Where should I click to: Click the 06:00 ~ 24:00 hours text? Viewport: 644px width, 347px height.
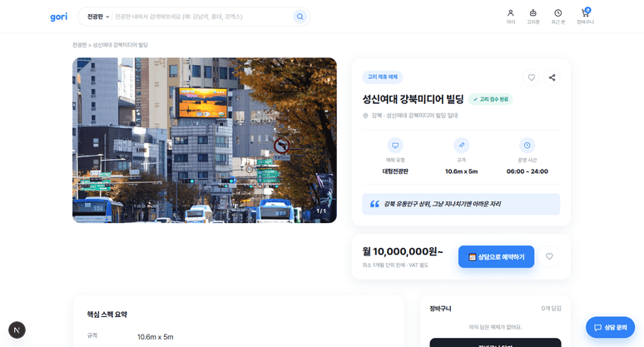click(x=527, y=171)
